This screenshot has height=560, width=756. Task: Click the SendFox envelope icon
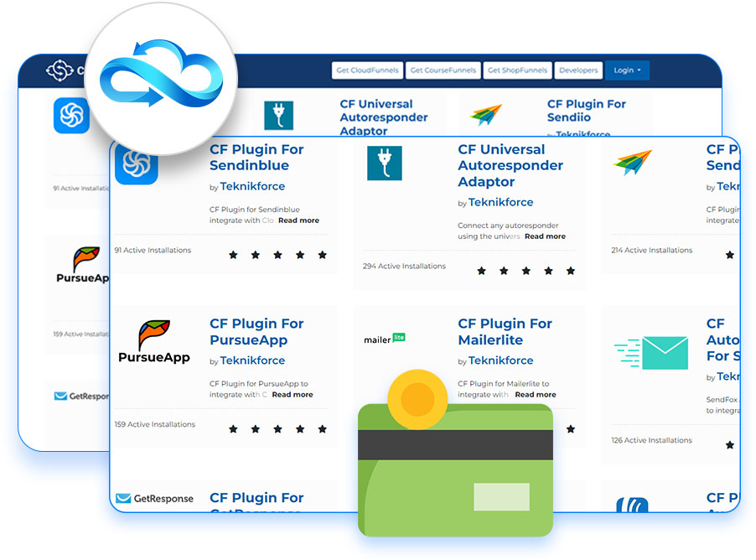pyautogui.click(x=651, y=353)
